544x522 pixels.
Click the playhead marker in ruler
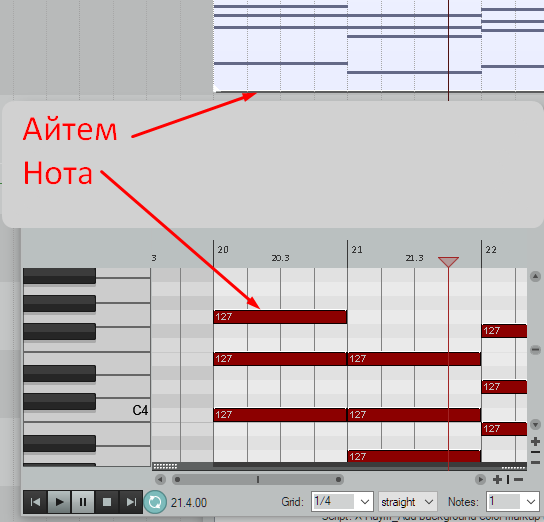448,262
